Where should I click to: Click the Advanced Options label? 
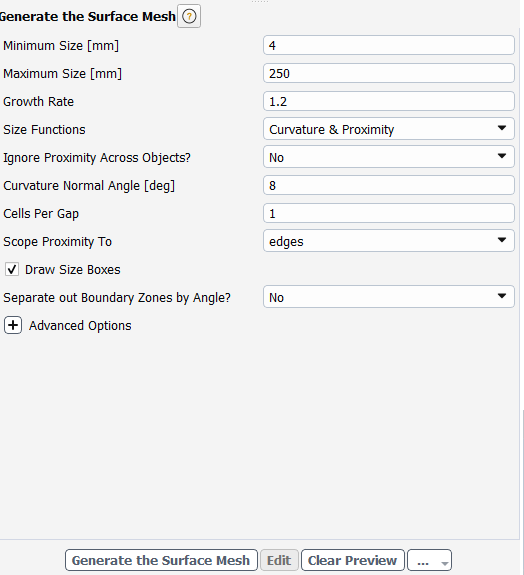[x=80, y=326]
